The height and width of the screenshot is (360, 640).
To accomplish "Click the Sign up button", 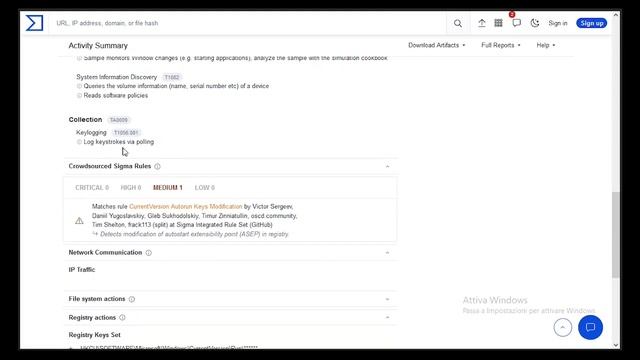I will click(591, 23).
